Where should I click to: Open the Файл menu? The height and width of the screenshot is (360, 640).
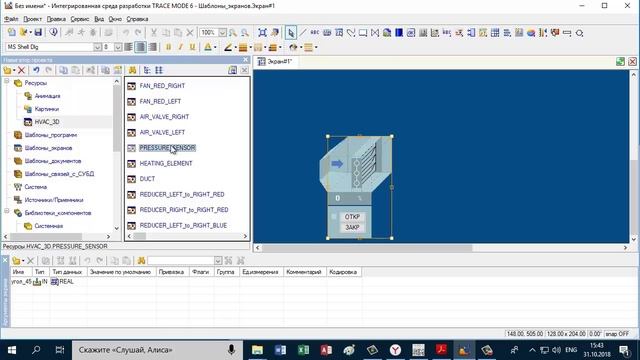[11, 19]
